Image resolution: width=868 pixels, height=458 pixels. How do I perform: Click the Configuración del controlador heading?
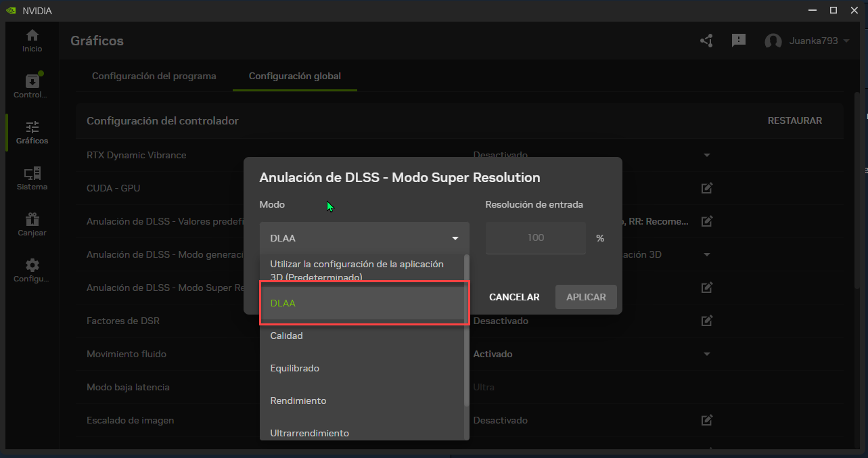pyautogui.click(x=162, y=120)
